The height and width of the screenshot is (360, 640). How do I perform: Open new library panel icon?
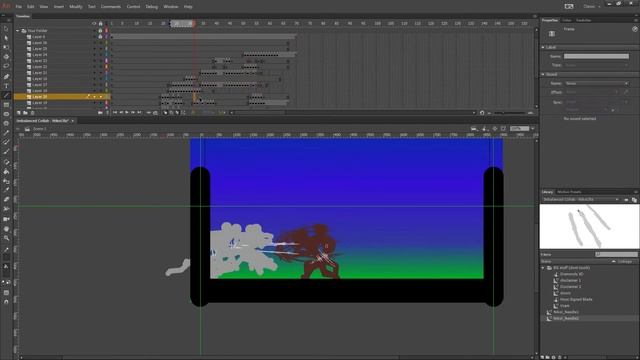(634, 200)
